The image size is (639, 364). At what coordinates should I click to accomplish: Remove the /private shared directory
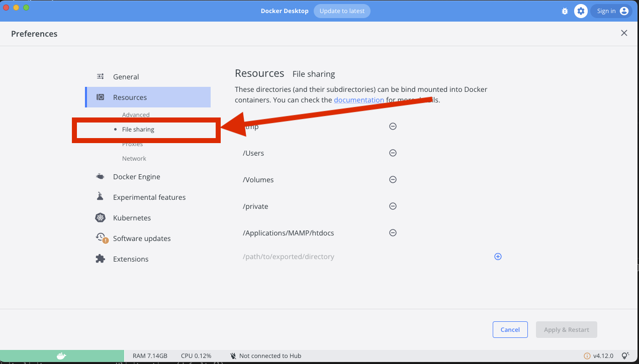(x=393, y=206)
